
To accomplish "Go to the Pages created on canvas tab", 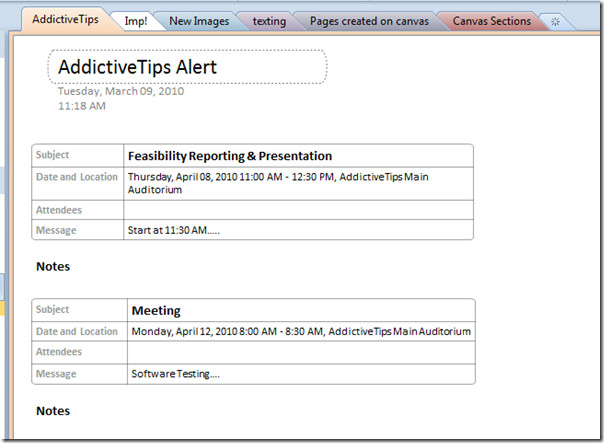I will coord(369,21).
